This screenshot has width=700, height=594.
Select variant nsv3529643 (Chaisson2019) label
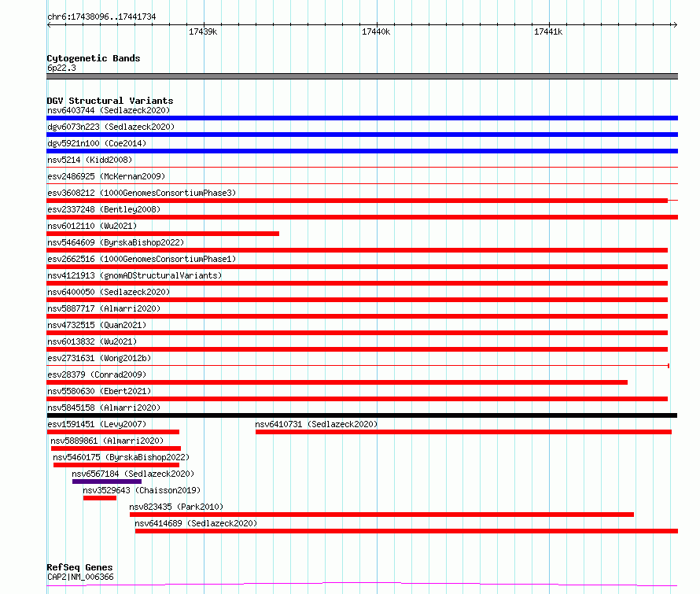[142, 490]
